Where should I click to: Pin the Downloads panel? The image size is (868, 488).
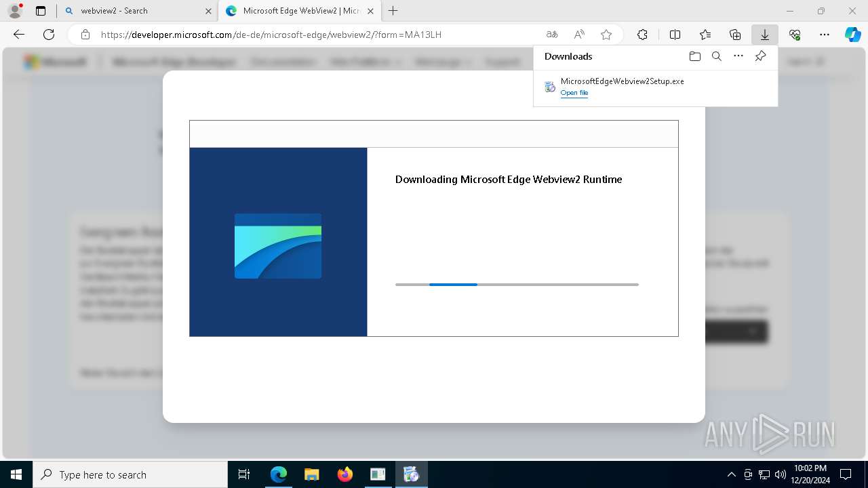pyautogui.click(x=760, y=56)
